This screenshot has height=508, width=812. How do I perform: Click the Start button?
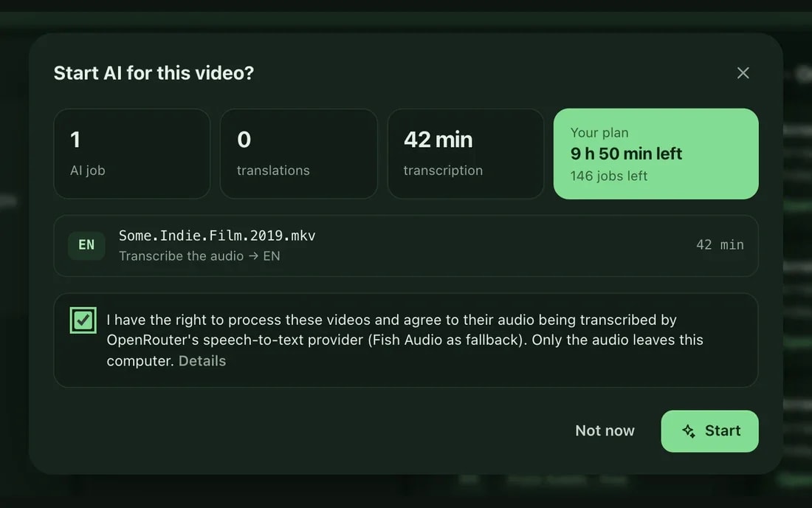point(709,431)
